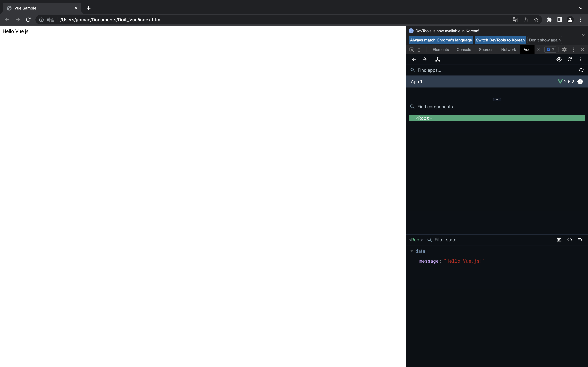Click the inspect element picker icon
This screenshot has height=367, width=588.
coord(412,49)
